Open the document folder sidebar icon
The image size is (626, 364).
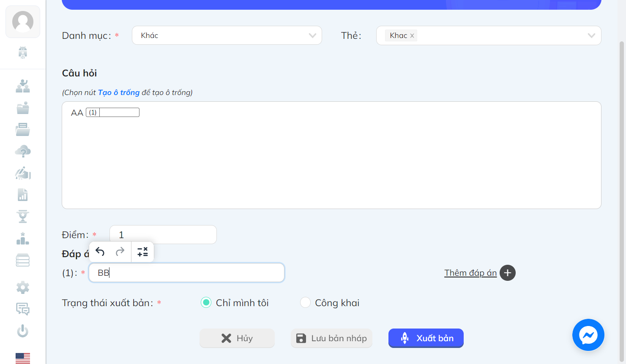point(23,130)
